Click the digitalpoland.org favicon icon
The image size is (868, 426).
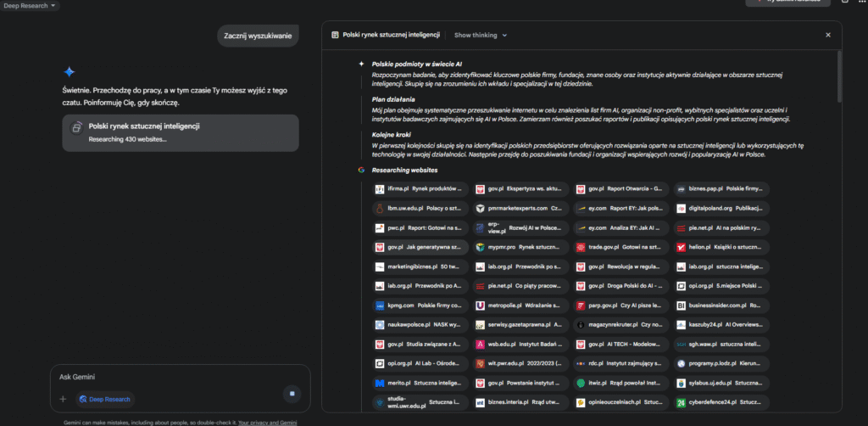(x=681, y=209)
